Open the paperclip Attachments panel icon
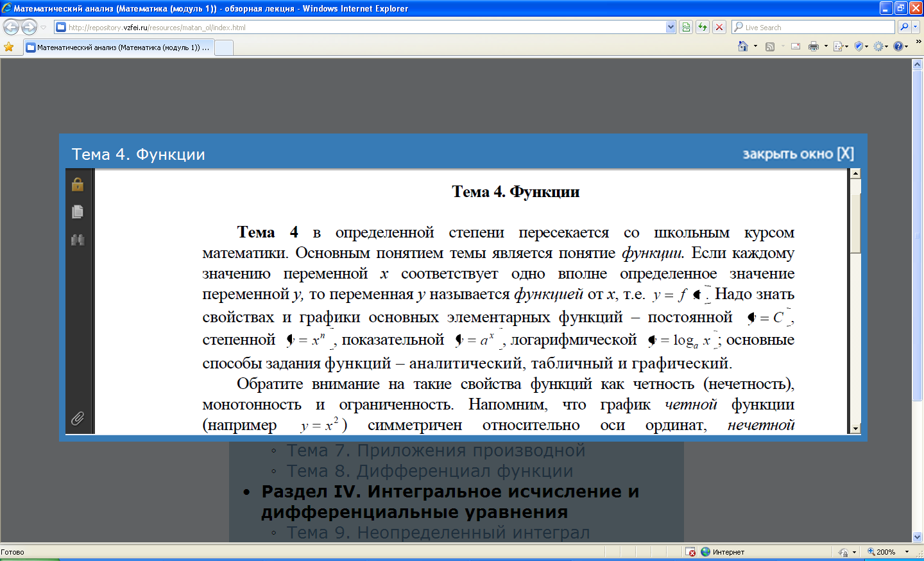 (x=78, y=419)
